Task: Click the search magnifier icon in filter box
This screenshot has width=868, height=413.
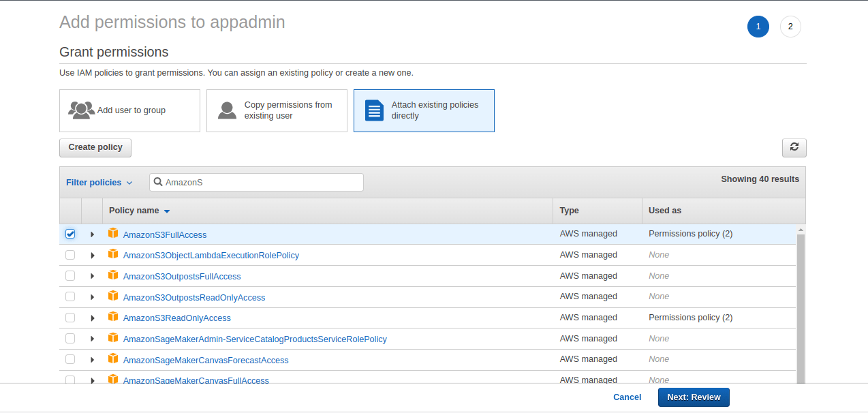Action: (158, 182)
